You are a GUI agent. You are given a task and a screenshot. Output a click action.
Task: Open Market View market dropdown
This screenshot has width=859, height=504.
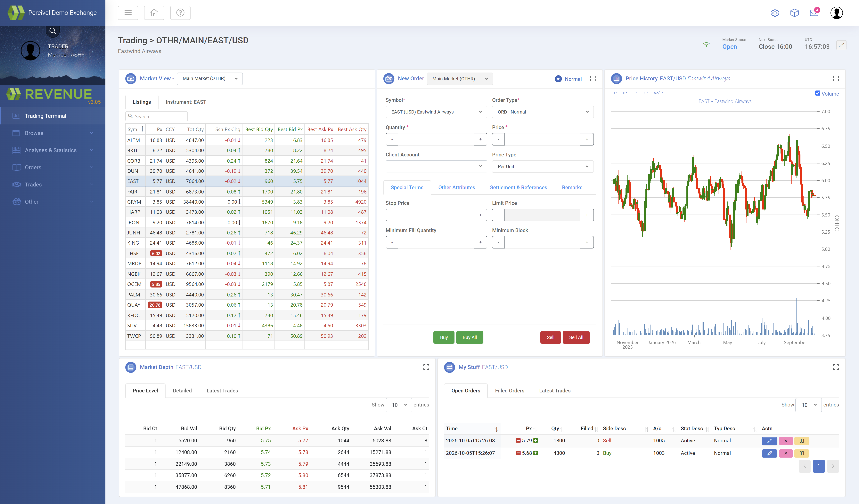point(210,79)
